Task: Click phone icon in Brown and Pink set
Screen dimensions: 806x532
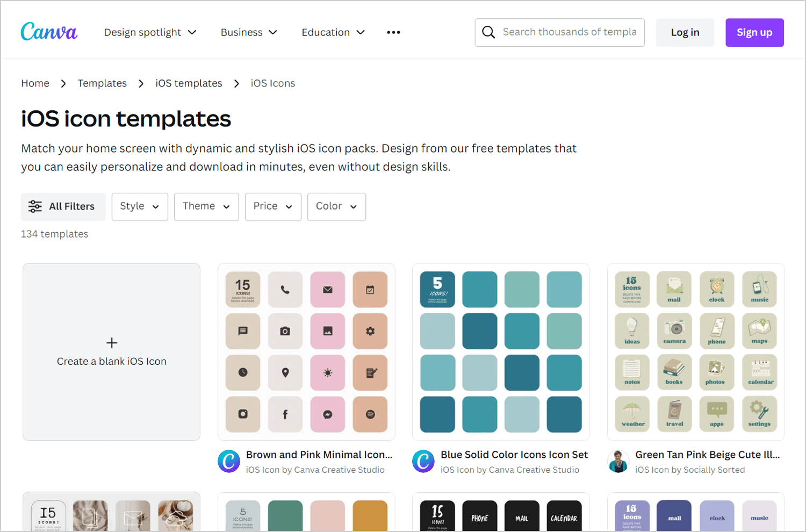Action: tap(285, 290)
